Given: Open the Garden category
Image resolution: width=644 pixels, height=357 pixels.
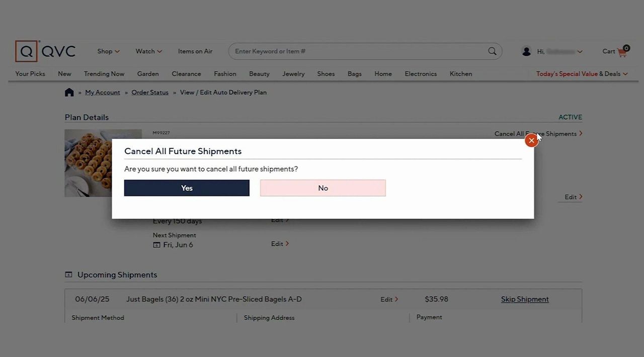Looking at the screenshot, I should click(148, 74).
